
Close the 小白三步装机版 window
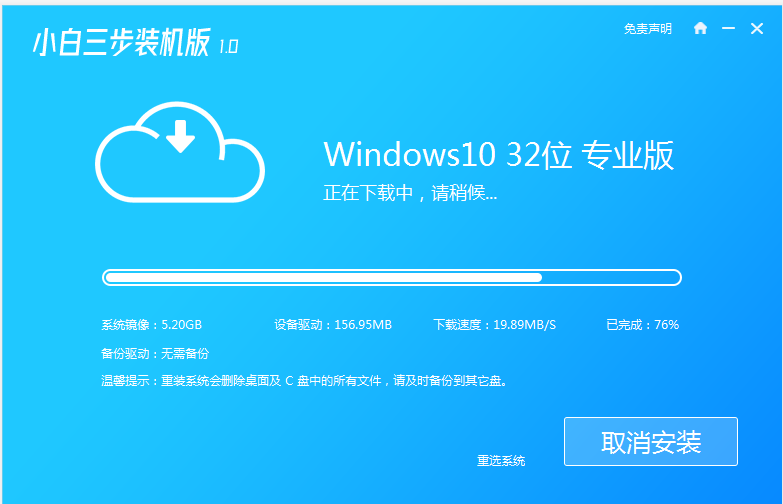[x=757, y=28]
